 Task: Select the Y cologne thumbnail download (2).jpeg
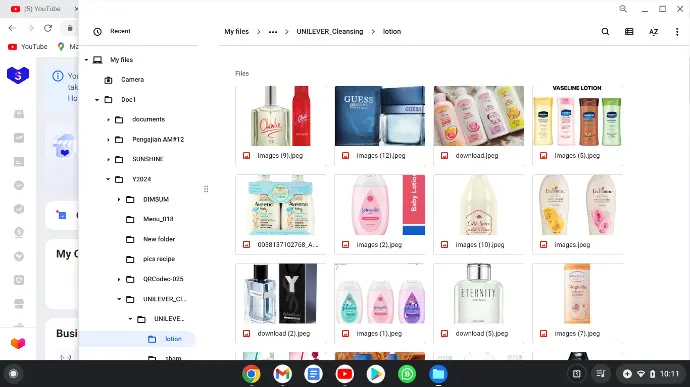coord(281,294)
